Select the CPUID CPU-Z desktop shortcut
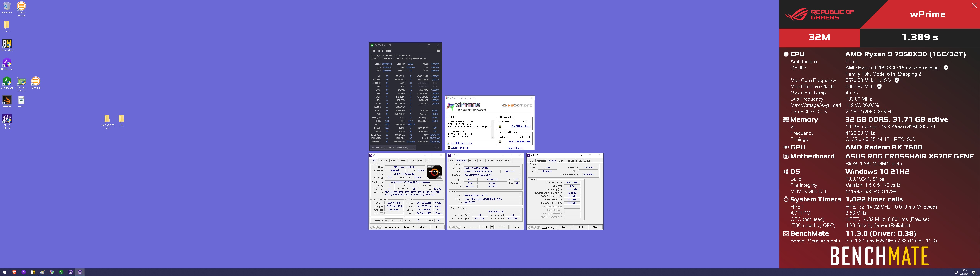This screenshot has height=276, width=980. pyautogui.click(x=7, y=122)
